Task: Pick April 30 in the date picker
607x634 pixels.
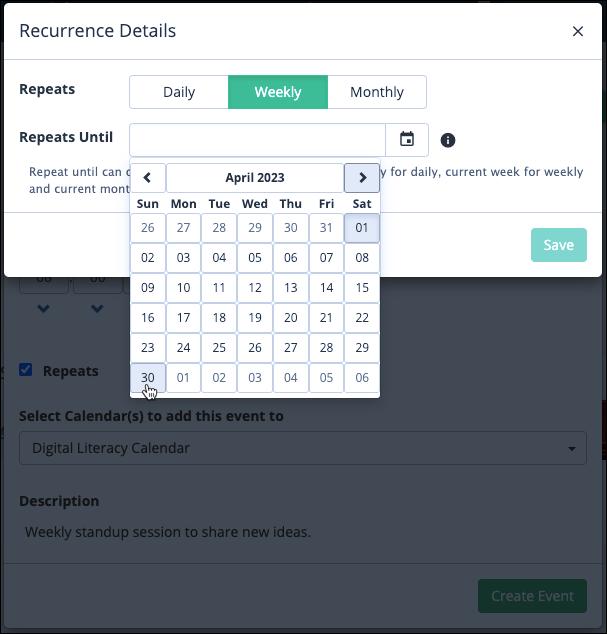Action: [148, 377]
